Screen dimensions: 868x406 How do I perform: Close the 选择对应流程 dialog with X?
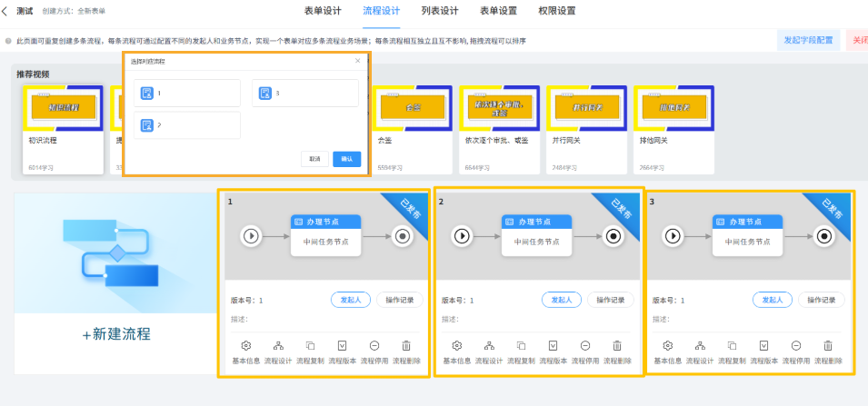[357, 61]
